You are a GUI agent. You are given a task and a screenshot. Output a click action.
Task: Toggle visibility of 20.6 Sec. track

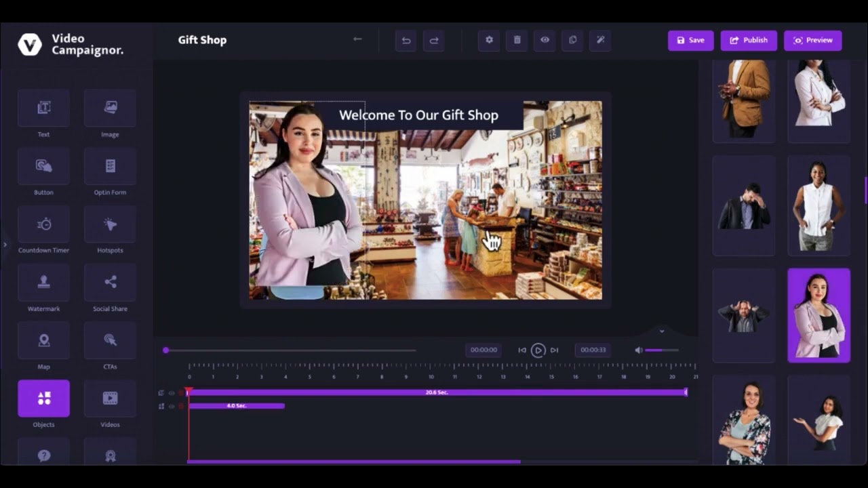[172, 393]
